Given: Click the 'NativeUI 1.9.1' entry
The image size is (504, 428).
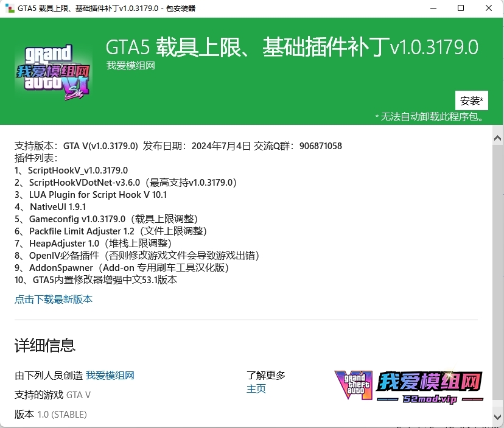Looking at the screenshot, I should (x=50, y=207).
